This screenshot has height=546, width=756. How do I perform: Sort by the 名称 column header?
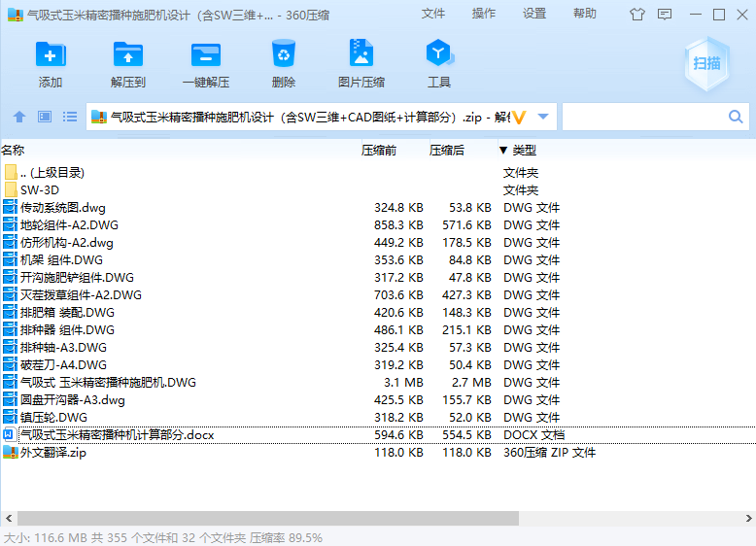point(13,151)
